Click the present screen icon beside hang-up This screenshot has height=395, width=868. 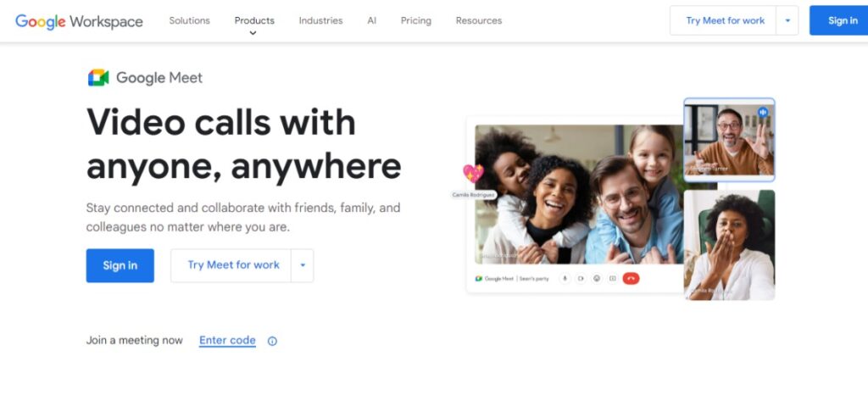coord(613,278)
